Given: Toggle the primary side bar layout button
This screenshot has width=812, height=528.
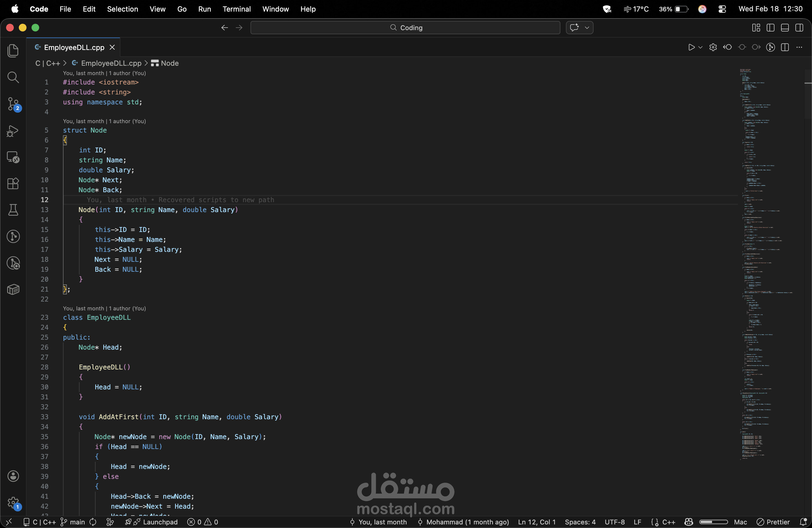Looking at the screenshot, I should 770,28.
